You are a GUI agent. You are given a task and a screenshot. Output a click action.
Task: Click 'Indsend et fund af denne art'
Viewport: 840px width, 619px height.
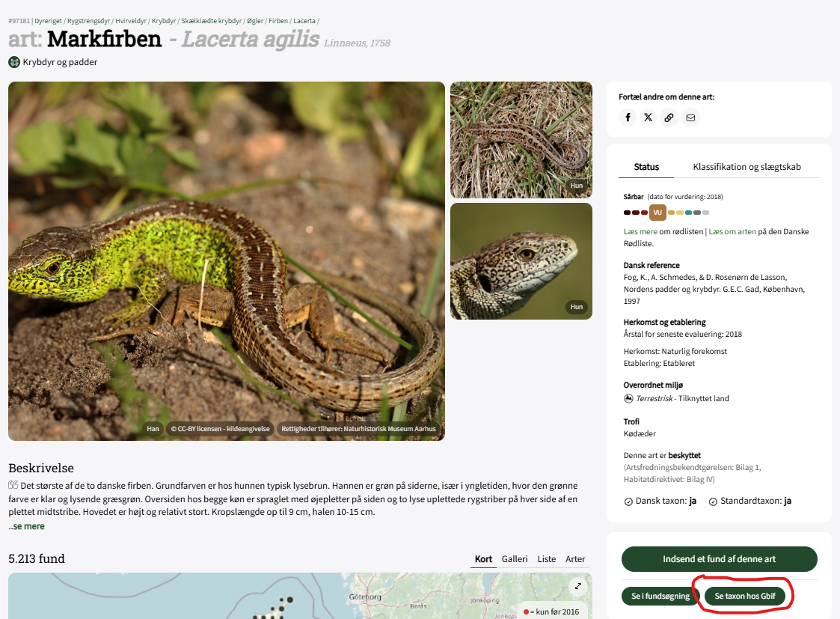[719, 559]
